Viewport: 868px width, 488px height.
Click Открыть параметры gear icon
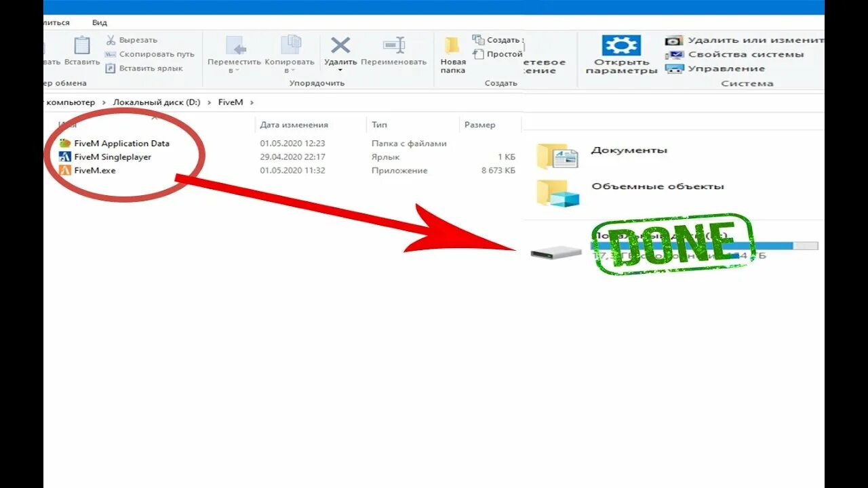(621, 45)
